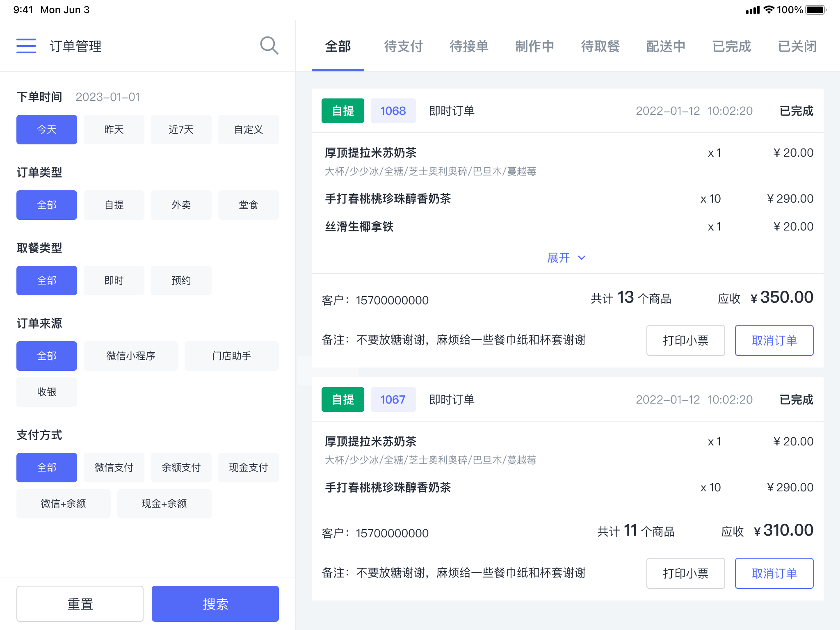Screen dimensions: 840x630
Task: Tap the Wi-Fi icon in status bar
Action: [769, 9]
